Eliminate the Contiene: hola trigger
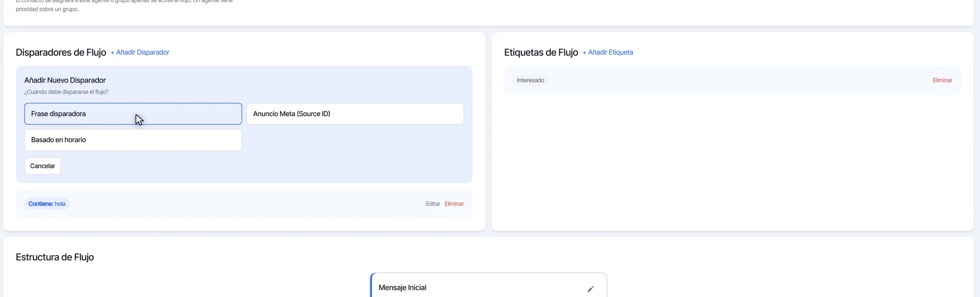The height and width of the screenshot is (297, 980). 454,204
